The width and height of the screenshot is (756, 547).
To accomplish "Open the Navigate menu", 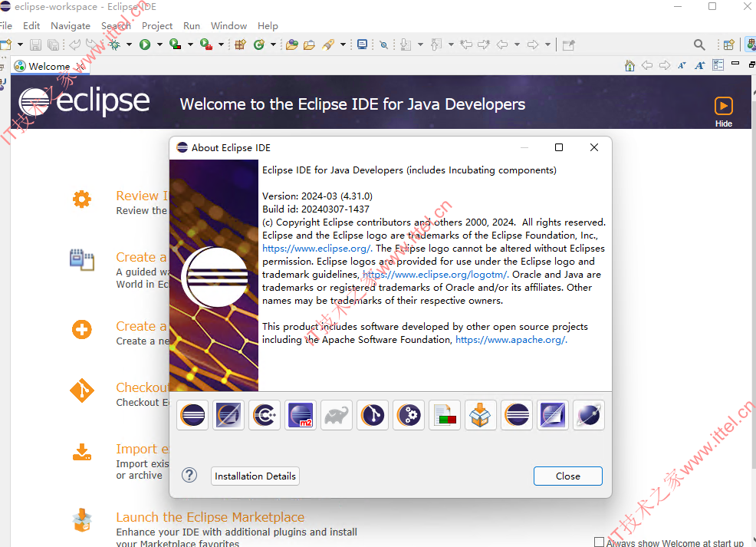I will (71, 26).
